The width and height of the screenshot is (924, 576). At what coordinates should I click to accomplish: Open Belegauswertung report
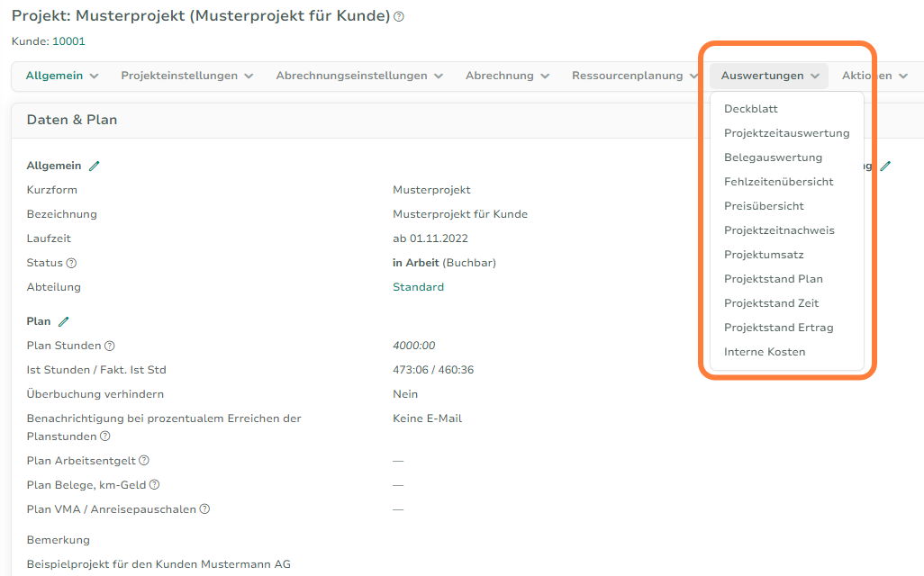pos(773,157)
